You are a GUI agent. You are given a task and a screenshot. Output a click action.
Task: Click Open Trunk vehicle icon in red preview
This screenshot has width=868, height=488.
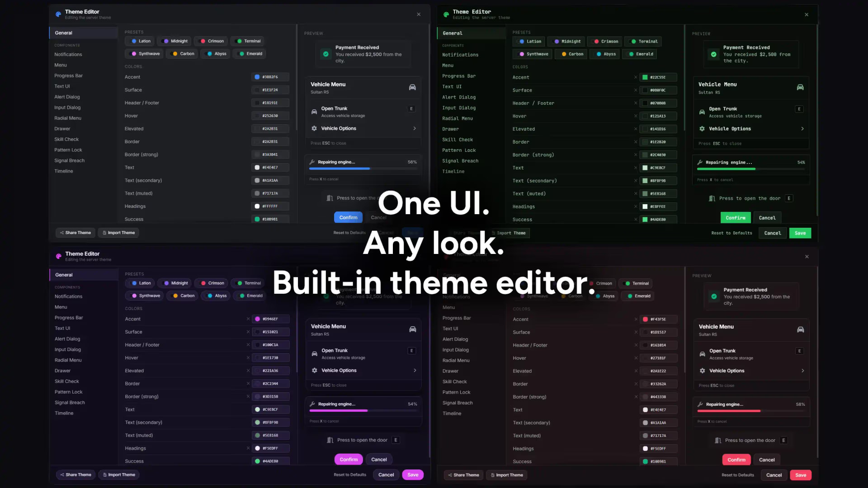(x=702, y=354)
